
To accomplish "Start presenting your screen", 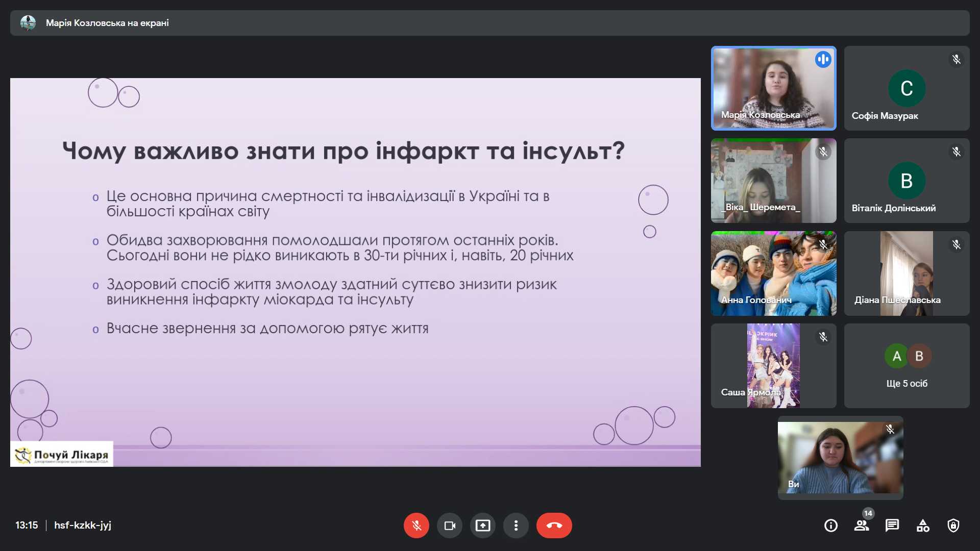I will (x=482, y=525).
